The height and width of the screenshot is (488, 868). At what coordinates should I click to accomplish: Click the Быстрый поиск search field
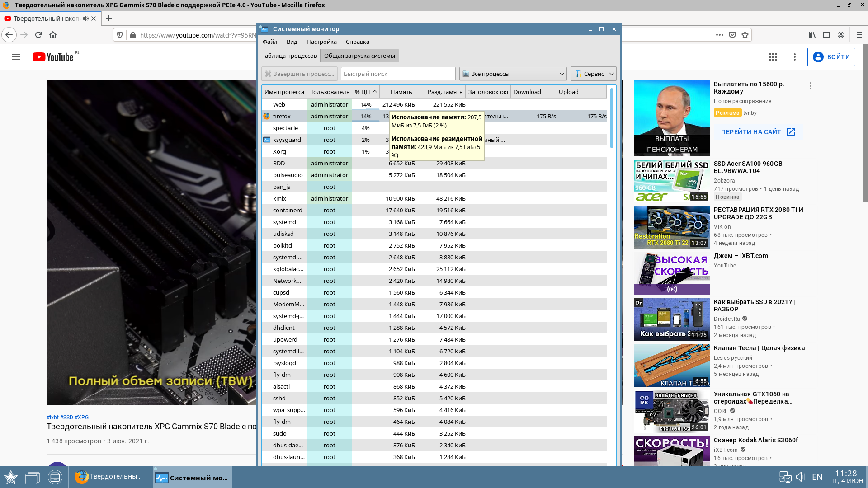point(398,74)
